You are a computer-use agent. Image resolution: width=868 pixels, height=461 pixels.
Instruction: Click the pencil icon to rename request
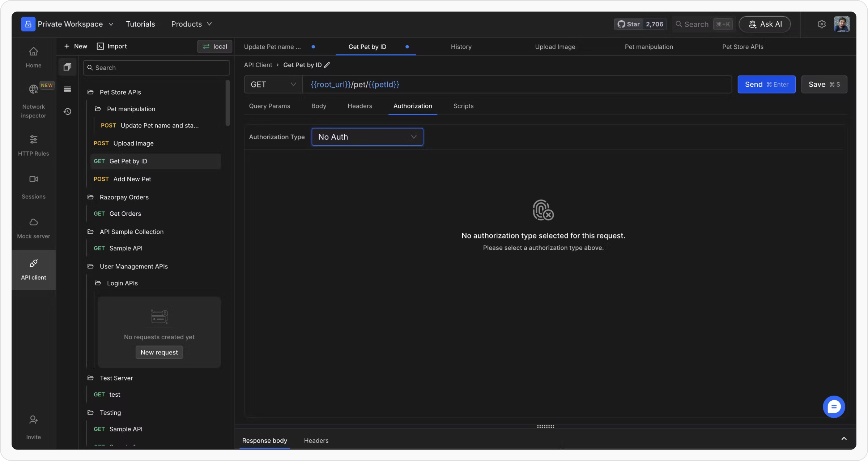click(x=327, y=65)
